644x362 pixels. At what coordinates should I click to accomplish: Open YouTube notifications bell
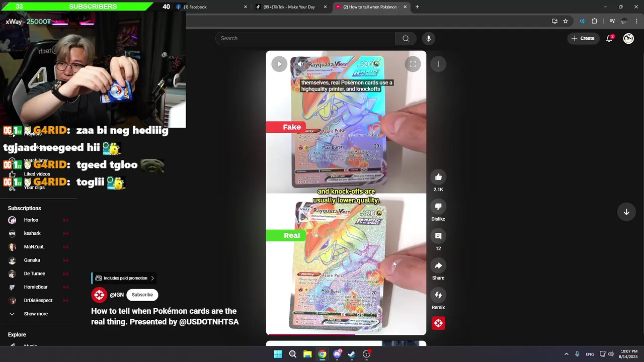tap(609, 38)
